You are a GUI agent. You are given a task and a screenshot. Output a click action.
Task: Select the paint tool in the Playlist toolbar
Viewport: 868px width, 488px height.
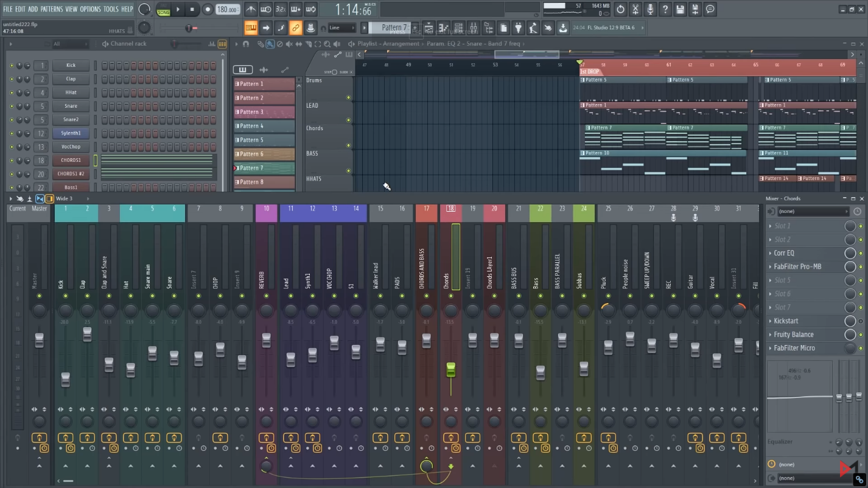coord(270,44)
